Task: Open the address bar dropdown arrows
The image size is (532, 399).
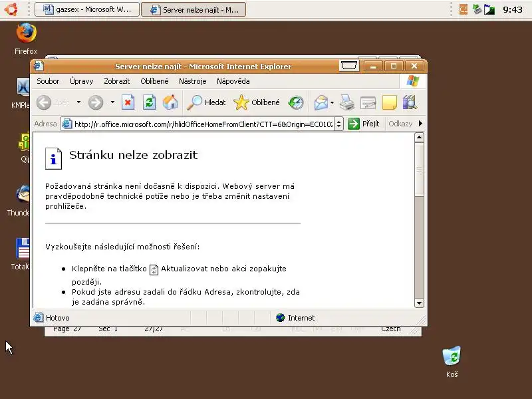Action: (x=338, y=124)
